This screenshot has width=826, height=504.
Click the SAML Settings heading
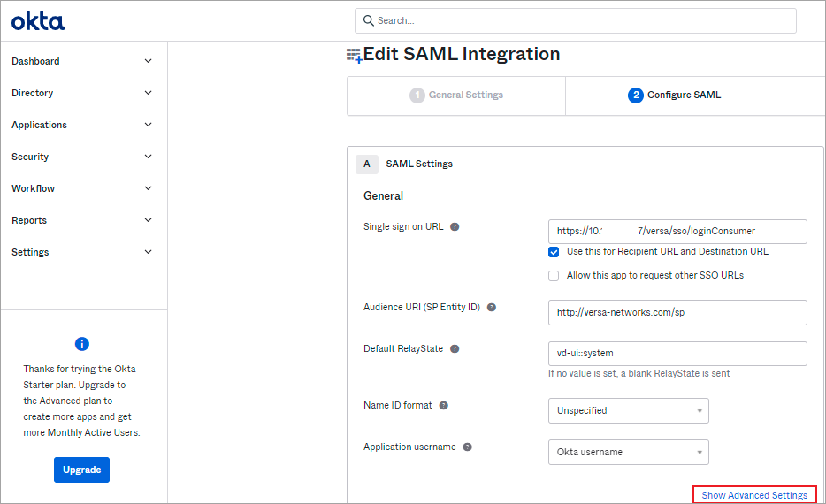click(x=419, y=164)
